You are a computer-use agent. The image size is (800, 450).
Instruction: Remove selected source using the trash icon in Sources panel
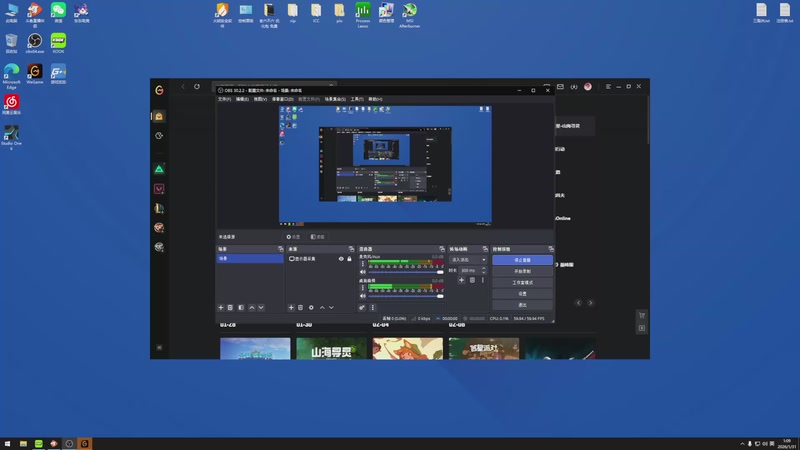coord(301,308)
